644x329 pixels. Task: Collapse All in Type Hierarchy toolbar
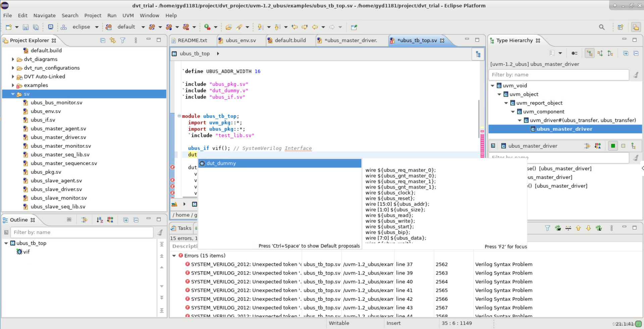coord(636,53)
